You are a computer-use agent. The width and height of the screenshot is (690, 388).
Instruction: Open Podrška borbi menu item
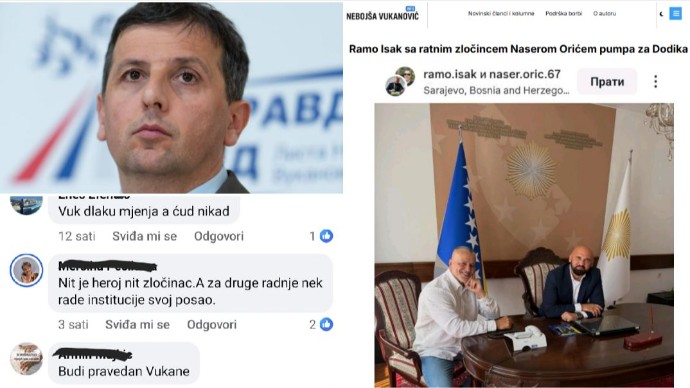(x=563, y=14)
